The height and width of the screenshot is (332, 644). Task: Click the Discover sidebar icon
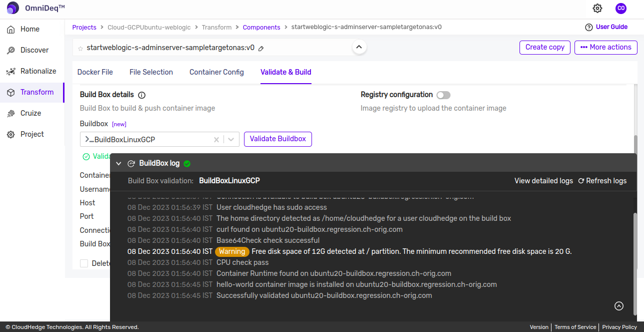10,51
